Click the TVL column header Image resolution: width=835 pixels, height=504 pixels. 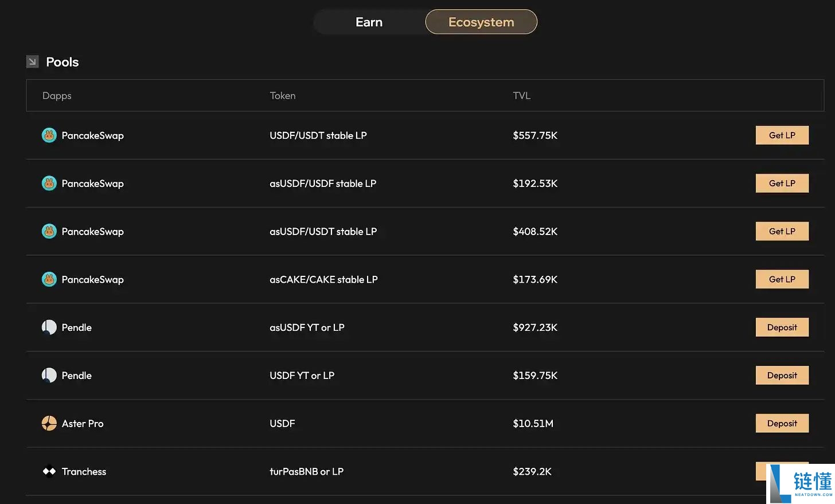coord(522,96)
